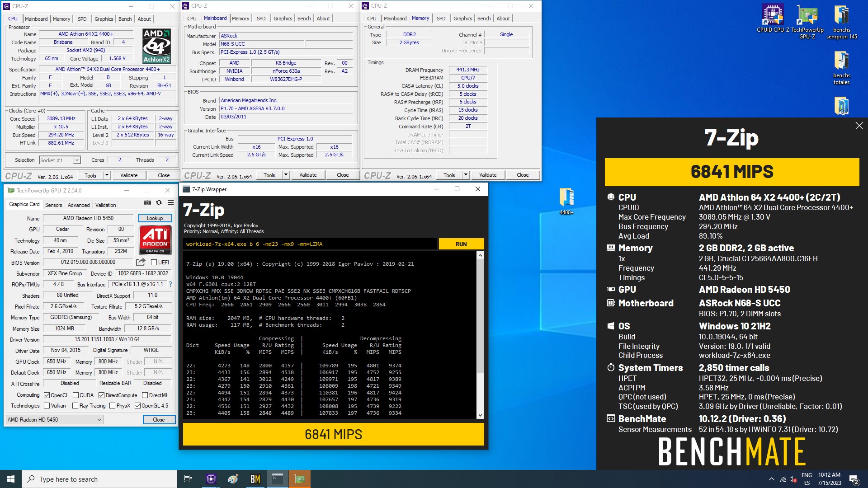This screenshot has width=868, height=488.
Task: Click Tools button in the CPU-Z Memory window
Action: tap(449, 175)
